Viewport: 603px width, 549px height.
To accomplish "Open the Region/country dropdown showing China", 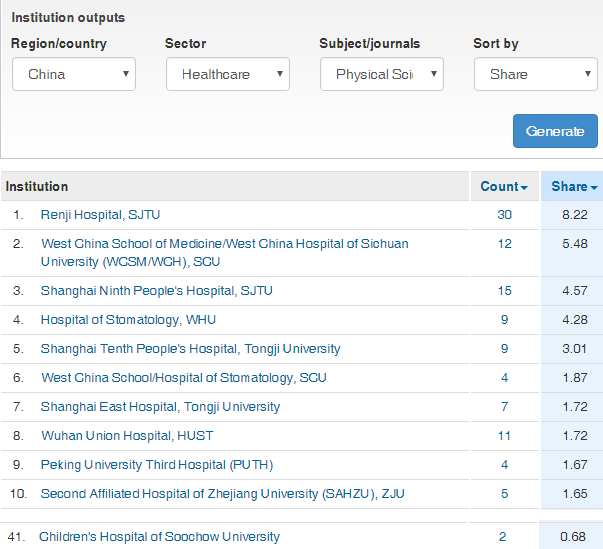I will [74, 74].
